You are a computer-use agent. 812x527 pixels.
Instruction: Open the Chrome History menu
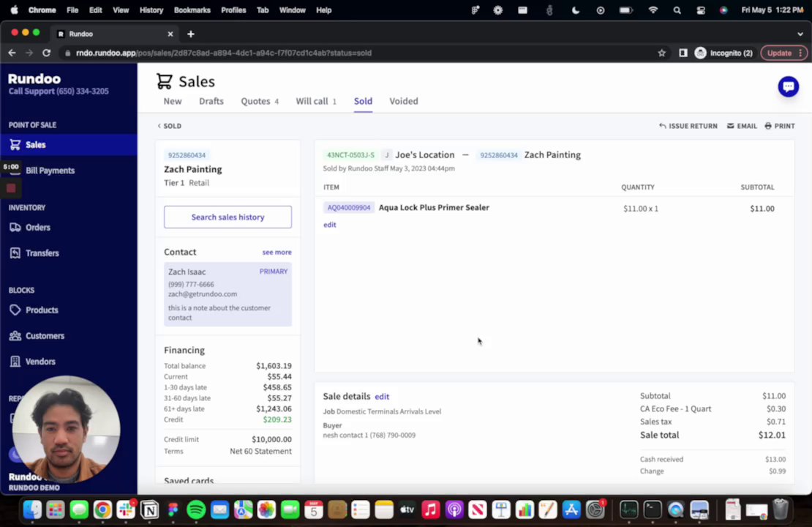[x=151, y=10]
